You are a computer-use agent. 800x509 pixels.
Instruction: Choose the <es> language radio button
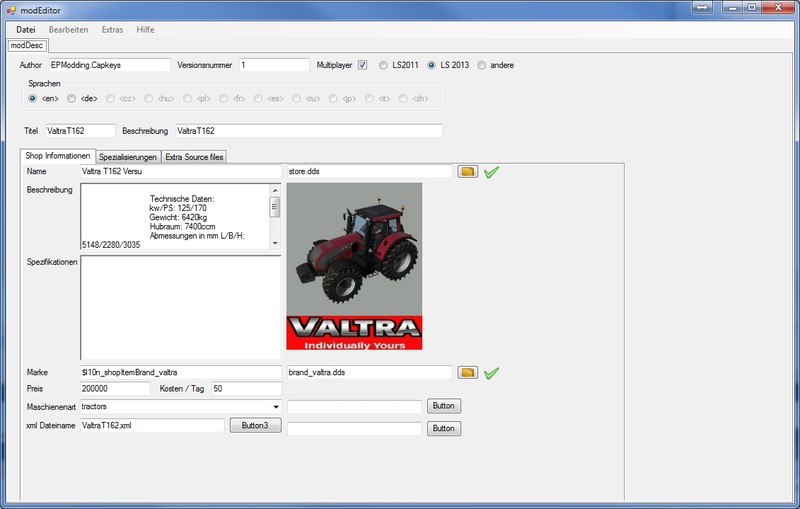258,98
